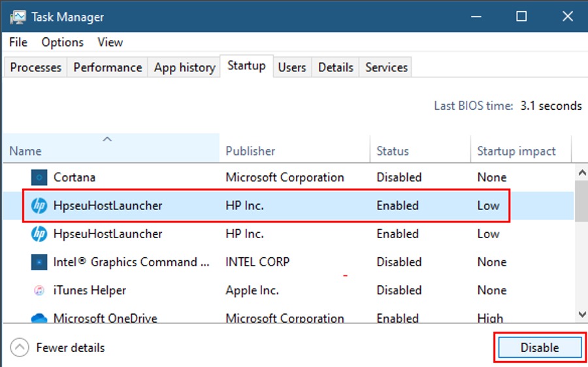The image size is (588, 367).
Task: Open the Options menu
Action: 62,42
